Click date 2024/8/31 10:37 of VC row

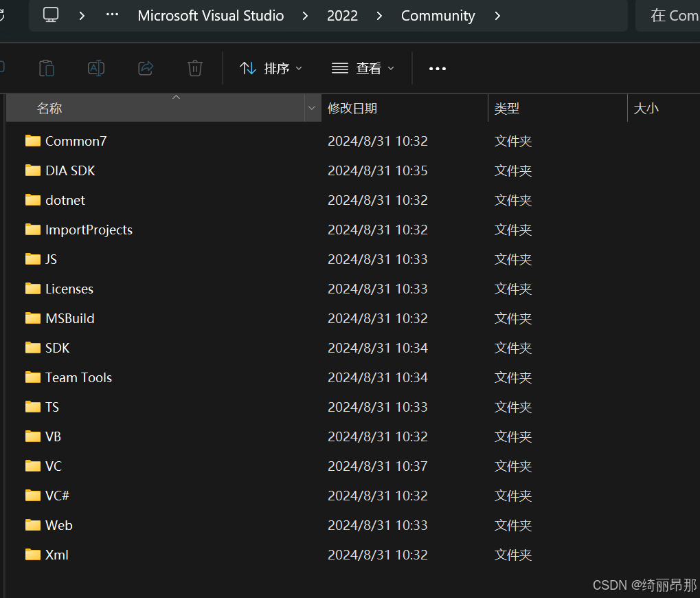[378, 466]
